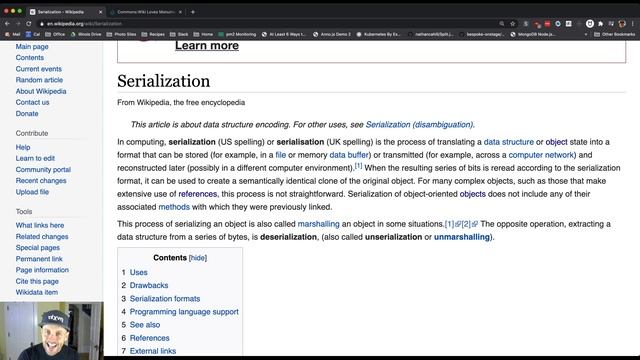Viewport: 640px width, 360px height.
Task: Jump to Programming language support section
Action: click(x=184, y=312)
